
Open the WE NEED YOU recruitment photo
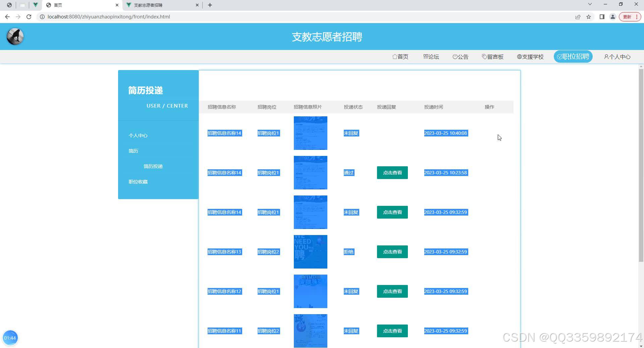[311, 252]
